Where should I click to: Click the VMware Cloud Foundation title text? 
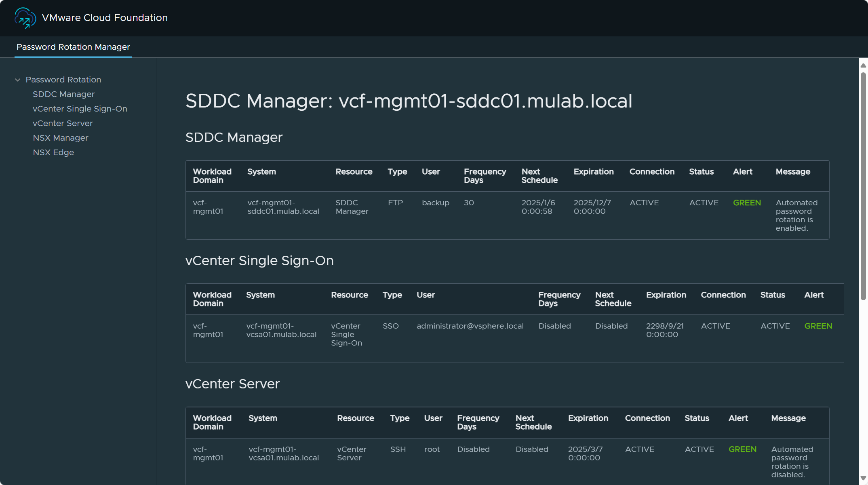(105, 18)
